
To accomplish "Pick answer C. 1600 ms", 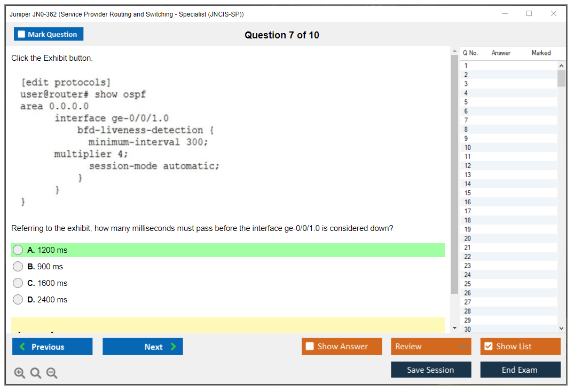I will [x=18, y=283].
